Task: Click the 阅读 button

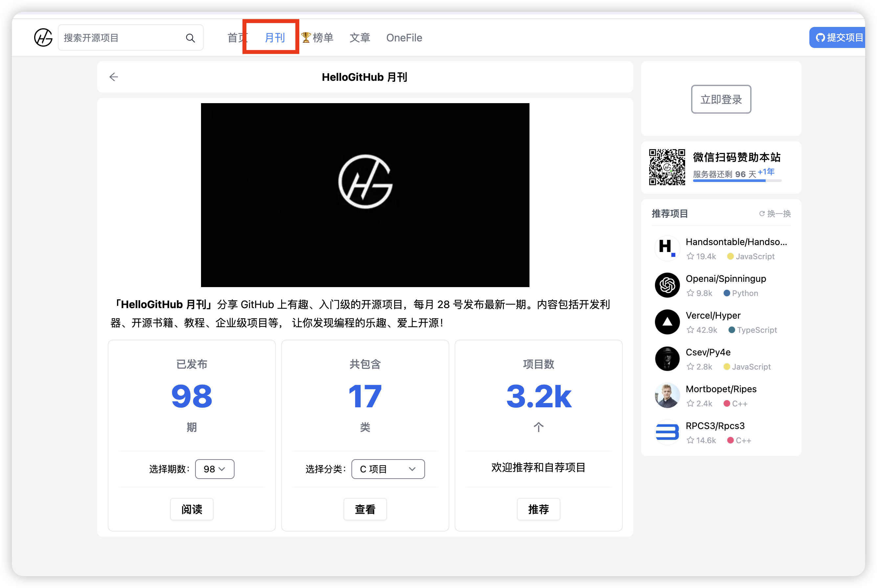Action: tap(191, 509)
